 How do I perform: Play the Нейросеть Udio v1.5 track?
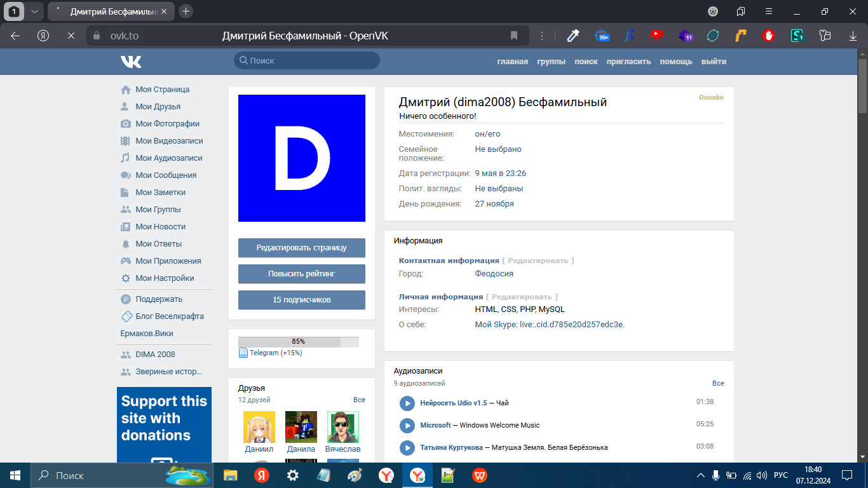(407, 403)
